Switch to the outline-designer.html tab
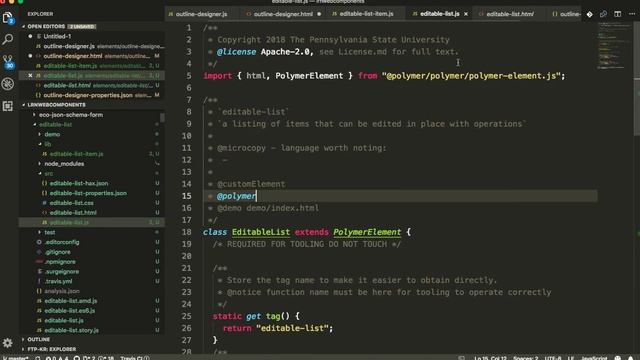 [x=283, y=14]
